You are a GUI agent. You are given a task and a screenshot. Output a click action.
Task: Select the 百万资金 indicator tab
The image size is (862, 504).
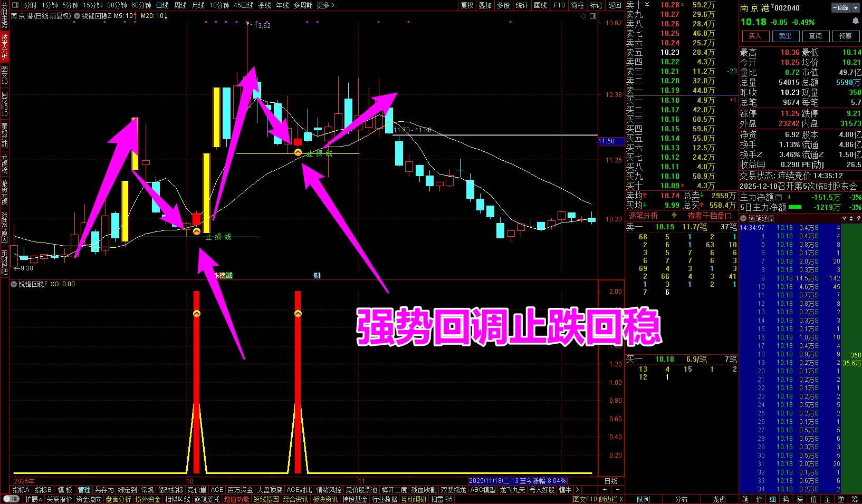(241, 490)
